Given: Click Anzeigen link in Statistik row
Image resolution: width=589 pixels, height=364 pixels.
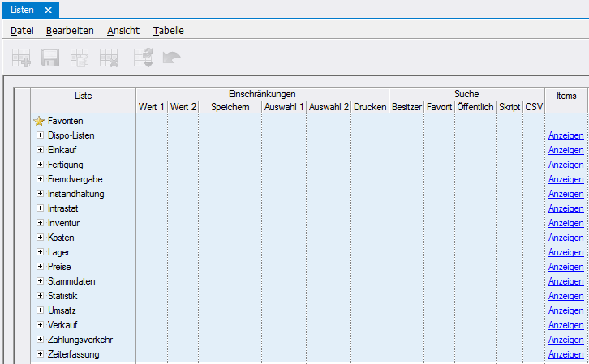Looking at the screenshot, I should [x=565, y=297].
